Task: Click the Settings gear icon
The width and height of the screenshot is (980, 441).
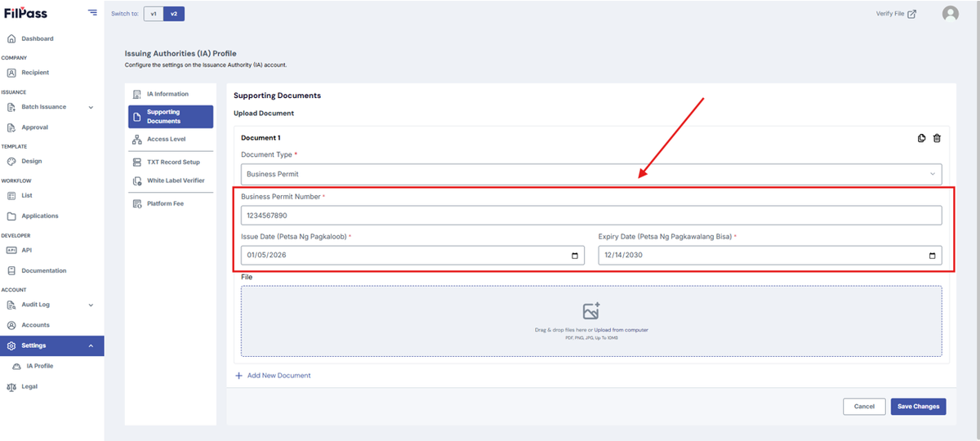Action: (x=11, y=345)
